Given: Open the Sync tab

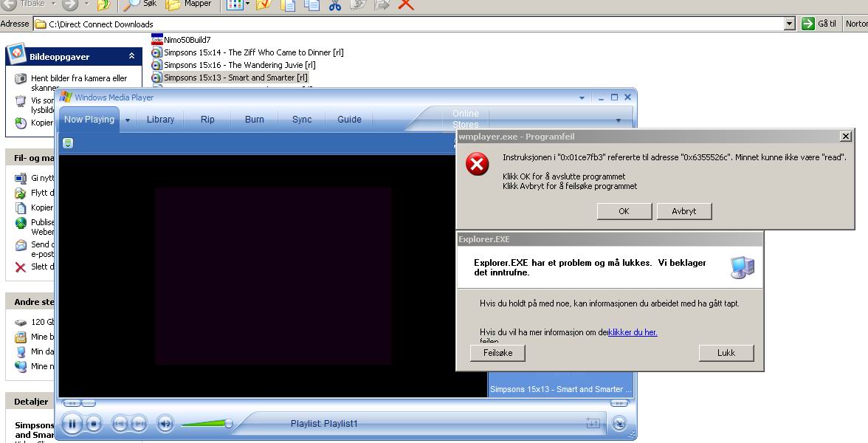Looking at the screenshot, I should coord(303,119).
